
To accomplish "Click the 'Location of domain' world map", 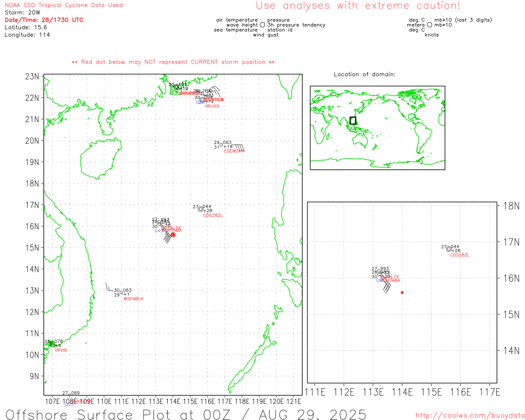I will point(377,128).
